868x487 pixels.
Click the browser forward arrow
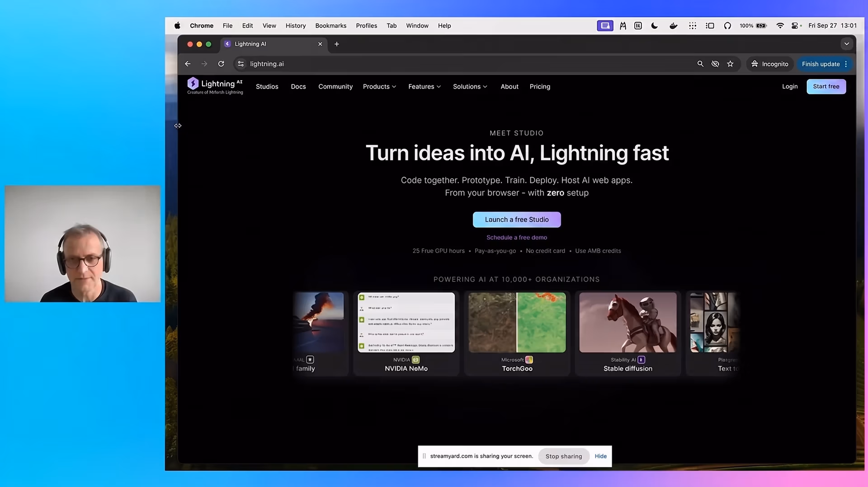pos(204,64)
